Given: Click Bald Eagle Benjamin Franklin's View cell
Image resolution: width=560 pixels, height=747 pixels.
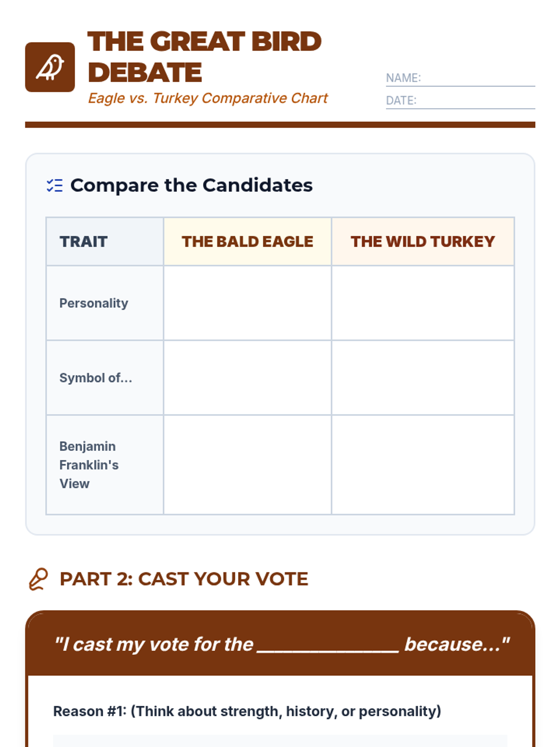Looking at the screenshot, I should (247, 465).
